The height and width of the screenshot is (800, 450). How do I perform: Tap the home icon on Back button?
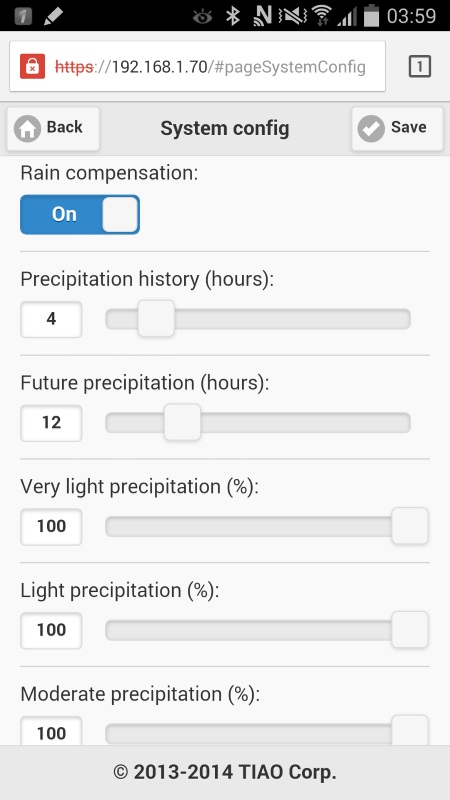point(28,129)
